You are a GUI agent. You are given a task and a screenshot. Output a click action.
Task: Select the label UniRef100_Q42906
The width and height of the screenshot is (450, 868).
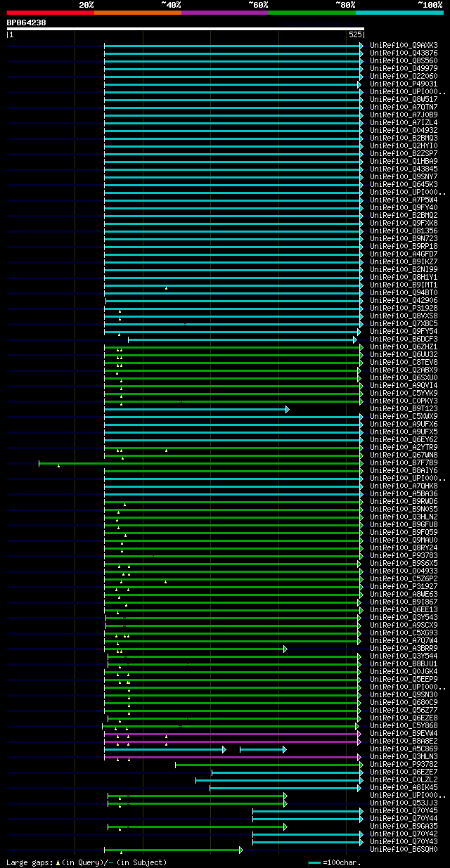pos(404,301)
